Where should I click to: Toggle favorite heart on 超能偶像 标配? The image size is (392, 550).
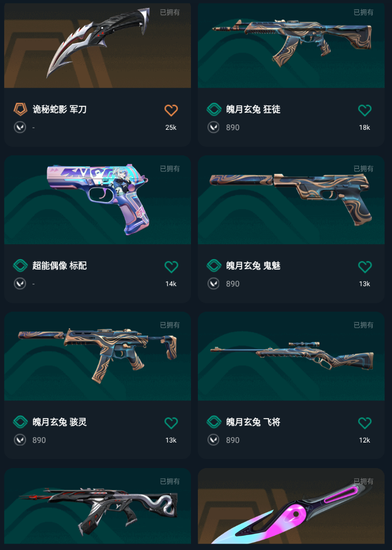coord(171,266)
